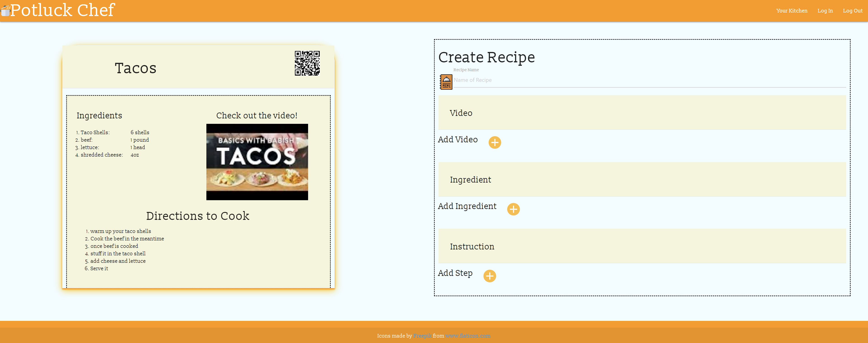This screenshot has width=868, height=343.
Task: Click the '6 shells' quantity text
Action: click(140, 132)
